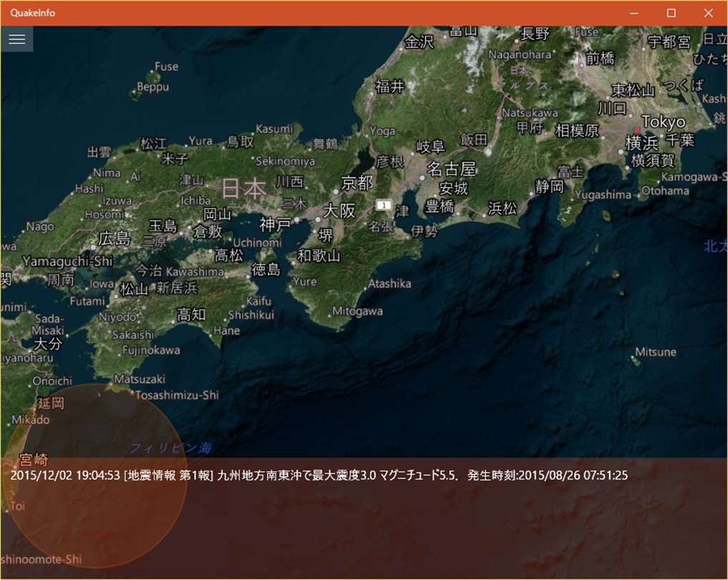Click the 松江 city label

154,144
